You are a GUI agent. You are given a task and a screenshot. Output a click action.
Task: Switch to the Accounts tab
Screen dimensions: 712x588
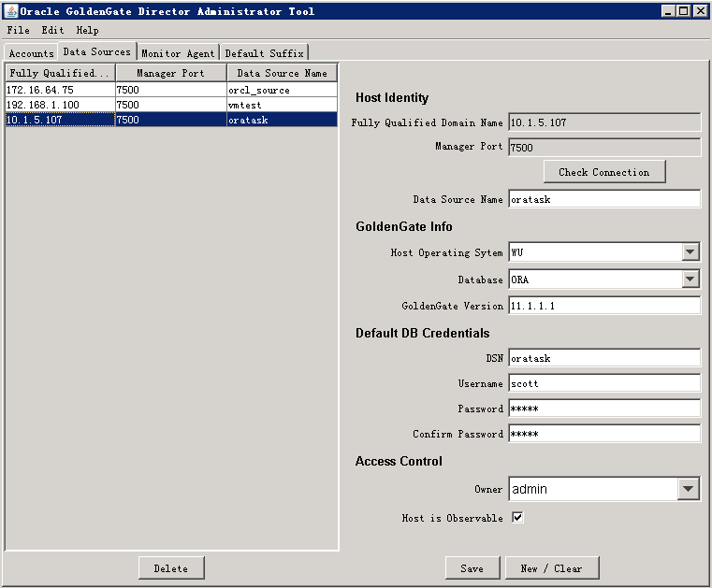click(x=31, y=53)
